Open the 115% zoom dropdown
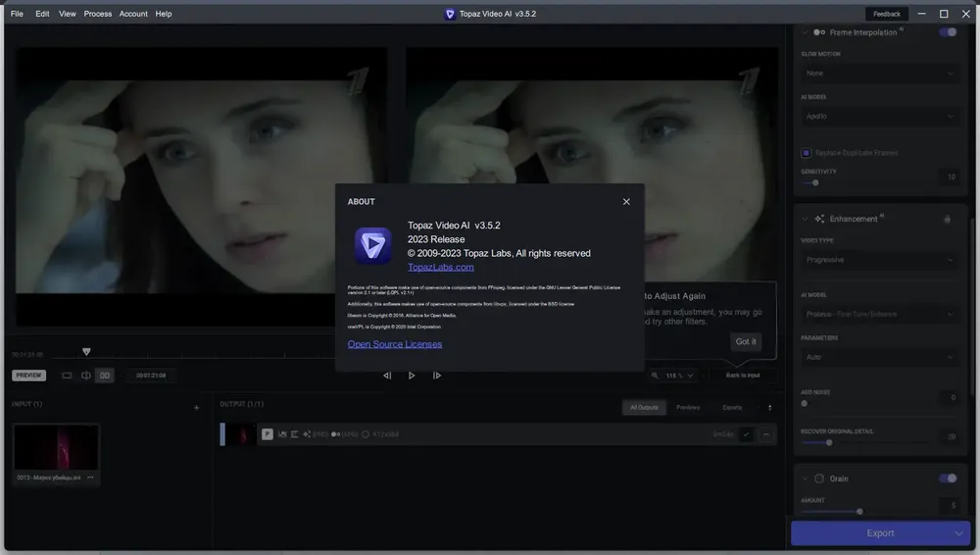980x555 pixels. click(x=679, y=376)
